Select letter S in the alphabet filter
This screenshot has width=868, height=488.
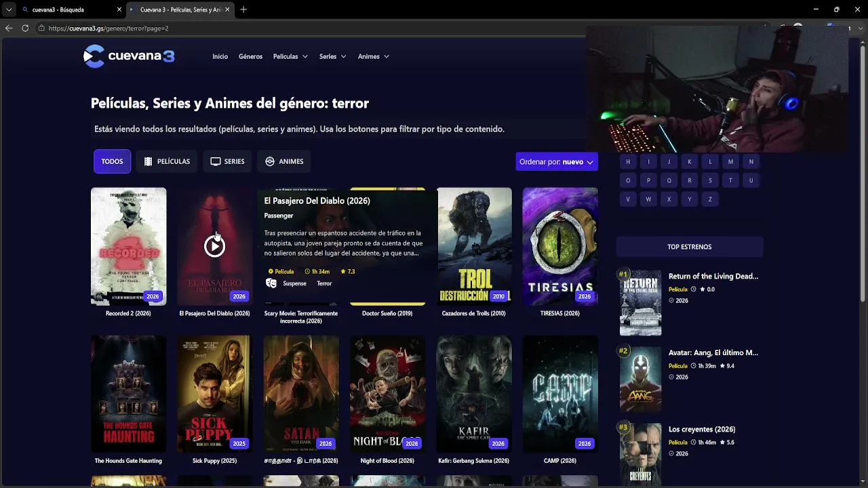point(710,180)
